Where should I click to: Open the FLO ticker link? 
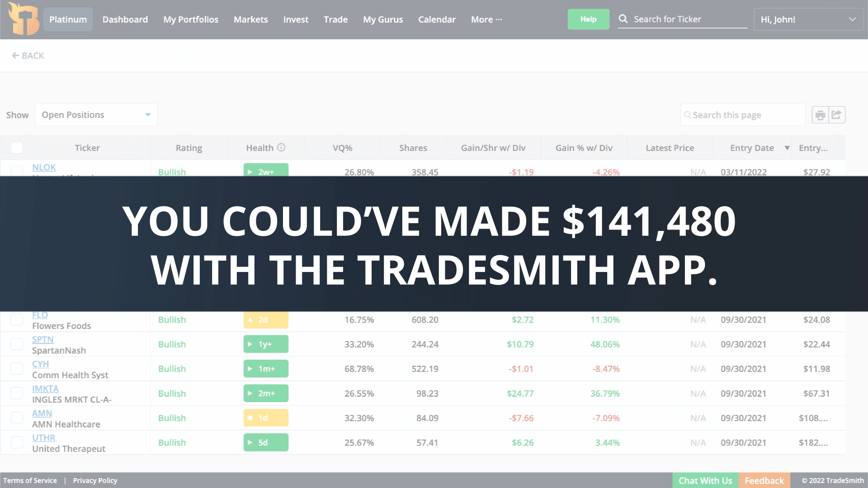[x=40, y=315]
